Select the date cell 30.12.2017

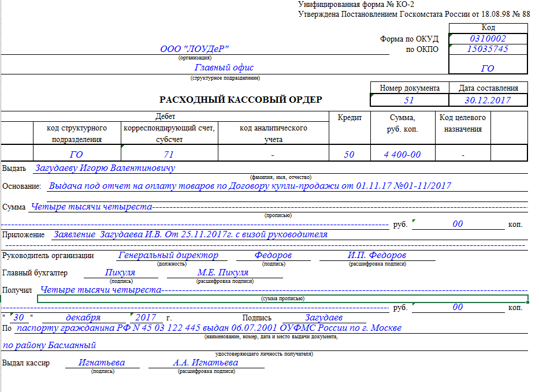click(x=488, y=100)
